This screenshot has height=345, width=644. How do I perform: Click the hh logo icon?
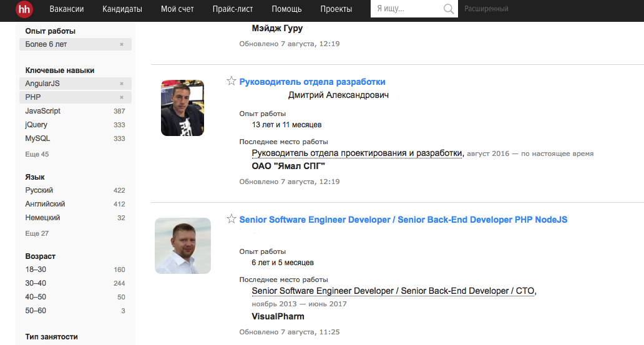(x=24, y=9)
